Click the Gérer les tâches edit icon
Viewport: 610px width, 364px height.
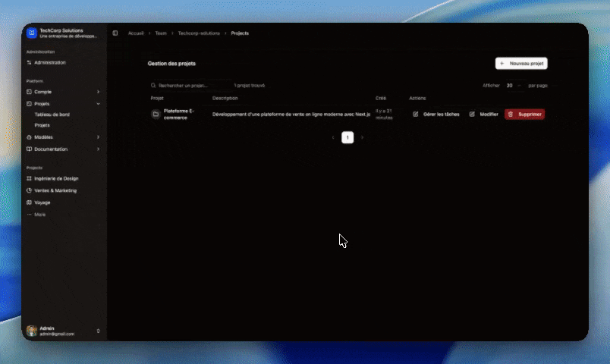pyautogui.click(x=416, y=115)
